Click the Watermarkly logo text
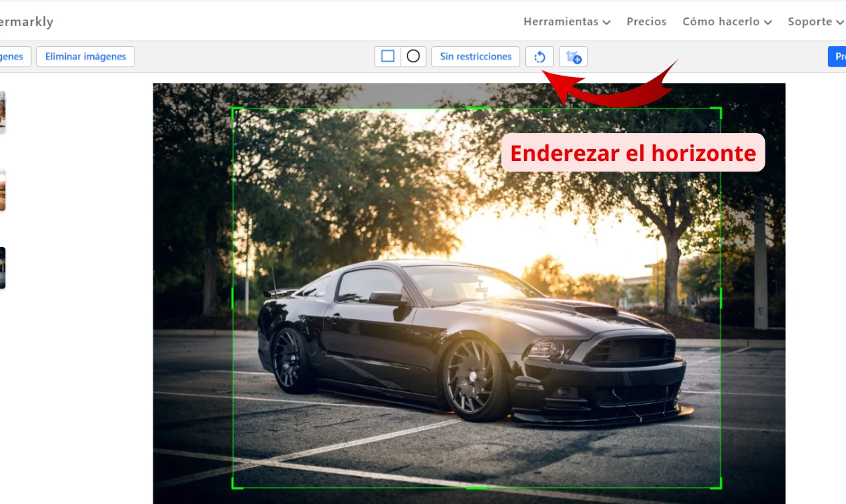The height and width of the screenshot is (504, 846). tap(26, 22)
